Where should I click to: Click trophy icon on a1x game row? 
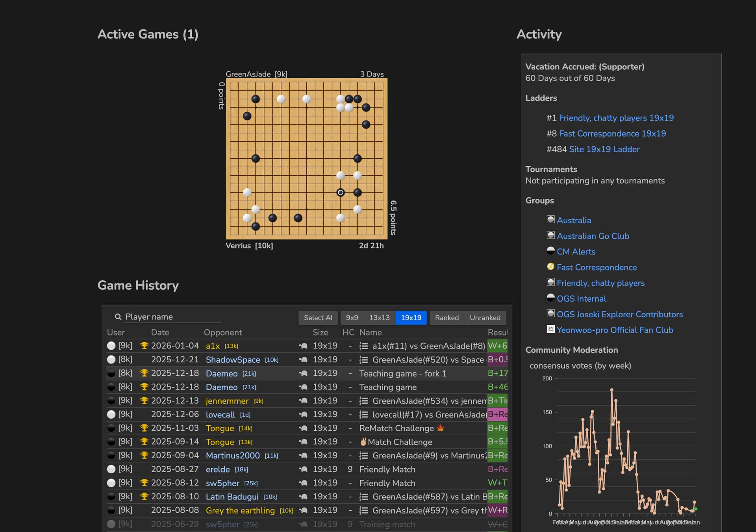point(144,346)
